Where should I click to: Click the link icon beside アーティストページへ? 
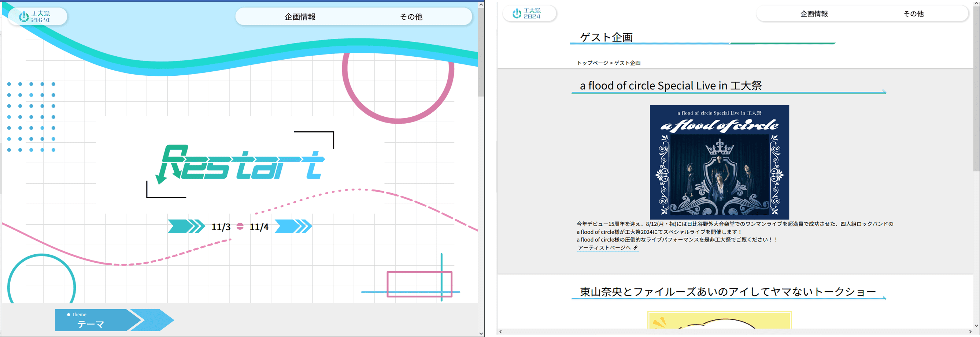(x=635, y=248)
